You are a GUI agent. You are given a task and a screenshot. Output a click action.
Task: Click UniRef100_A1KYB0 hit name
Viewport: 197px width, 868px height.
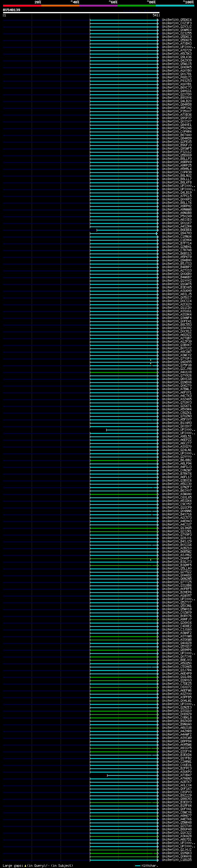177,71
